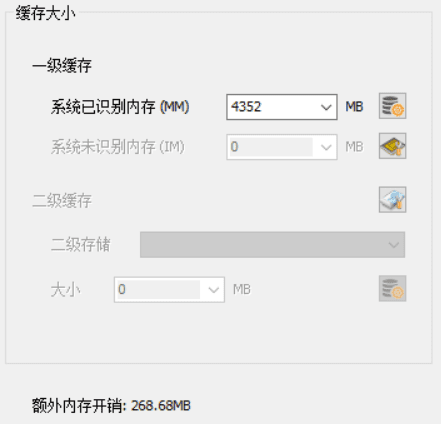This screenshot has height=424, width=441.
Task: Select the 二级缓存 section heading
Action: coord(62,201)
